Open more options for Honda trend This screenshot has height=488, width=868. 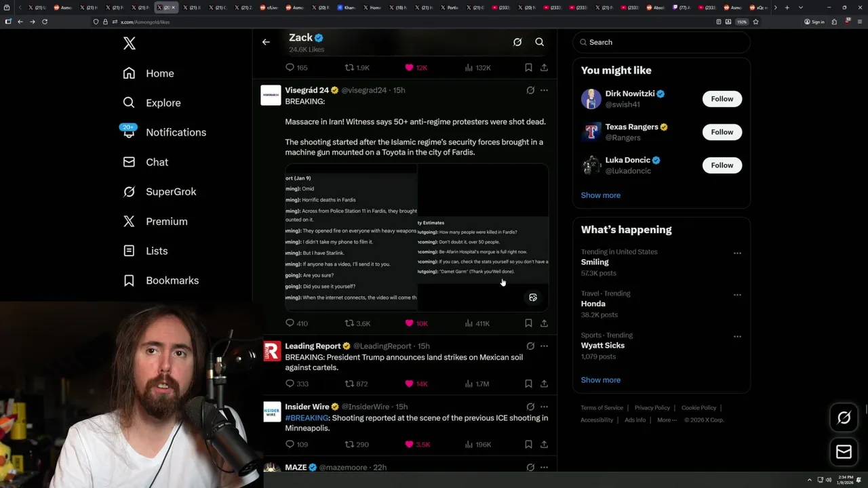(737, 295)
